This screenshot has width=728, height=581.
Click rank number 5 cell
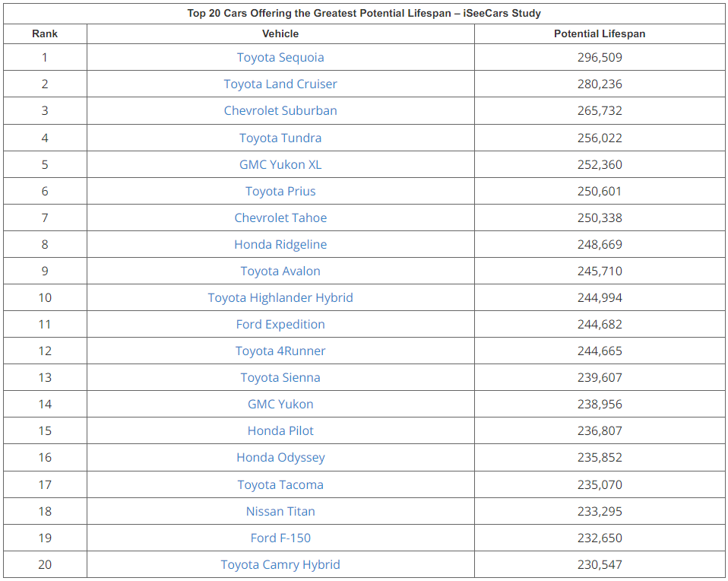pyautogui.click(x=45, y=164)
